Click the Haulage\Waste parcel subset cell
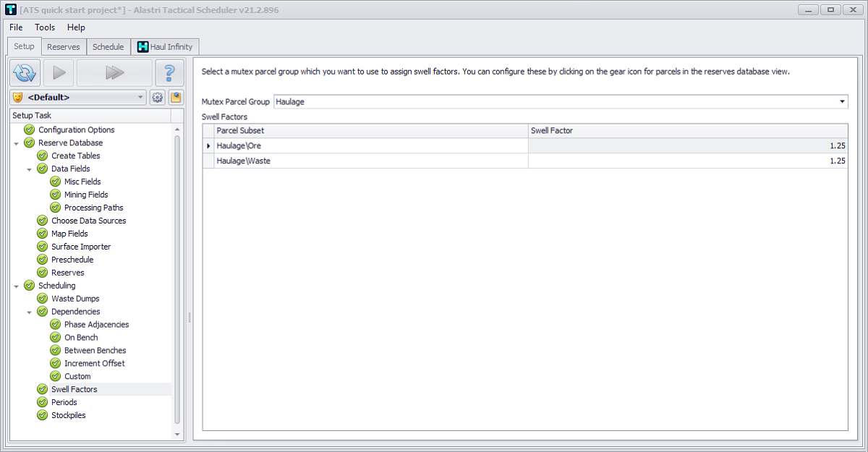Image resolution: width=868 pixels, height=452 pixels. [x=372, y=161]
